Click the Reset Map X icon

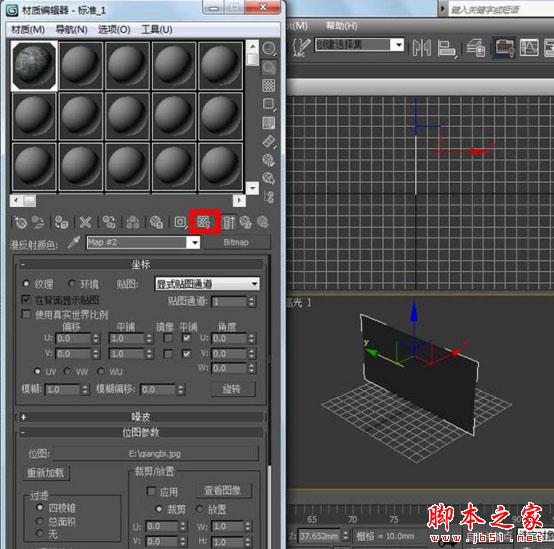(x=85, y=223)
